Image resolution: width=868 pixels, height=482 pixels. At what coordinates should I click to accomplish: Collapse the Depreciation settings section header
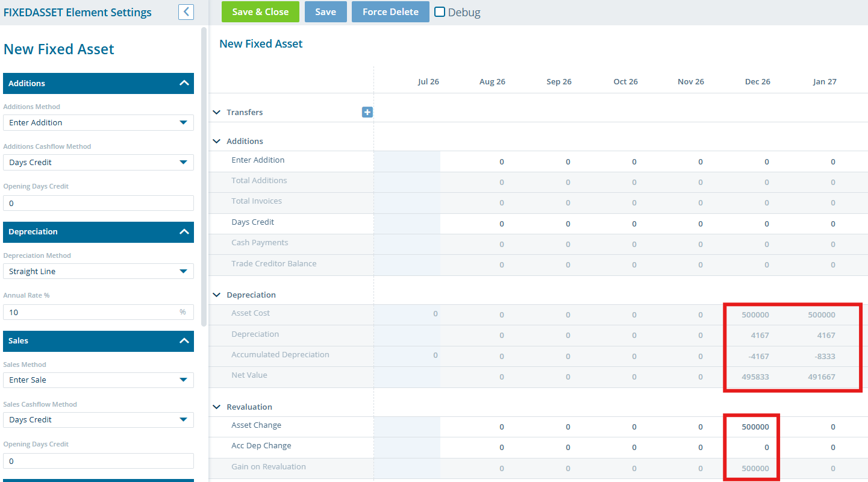[x=98, y=232]
